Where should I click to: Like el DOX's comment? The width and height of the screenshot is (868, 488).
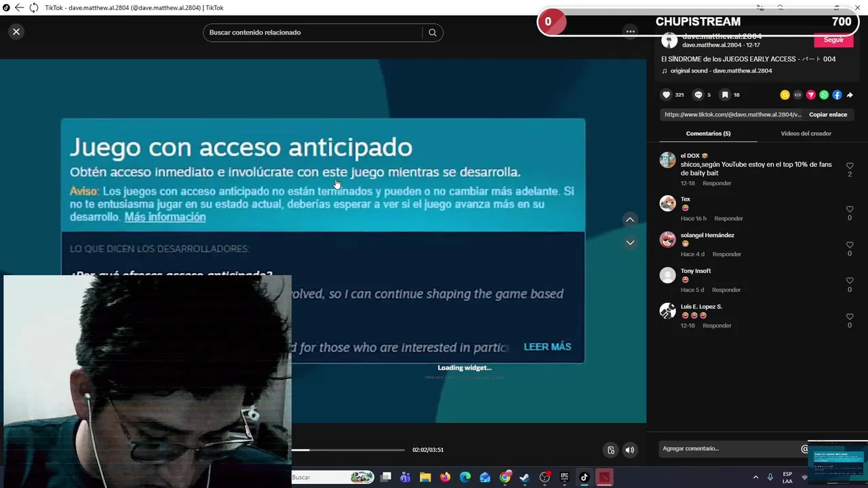850,166
